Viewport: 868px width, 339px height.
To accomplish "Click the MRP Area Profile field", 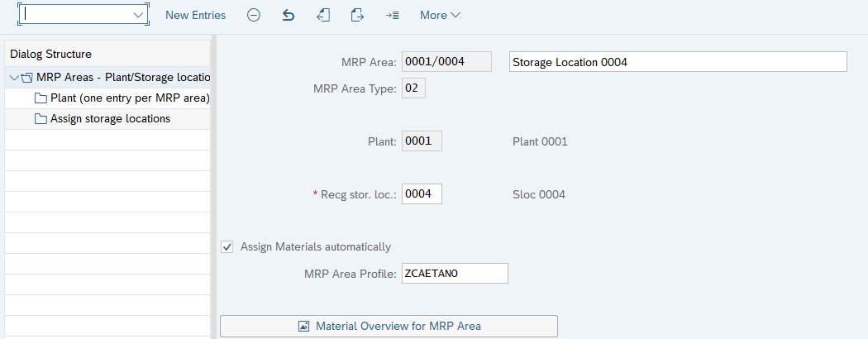I will click(455, 273).
